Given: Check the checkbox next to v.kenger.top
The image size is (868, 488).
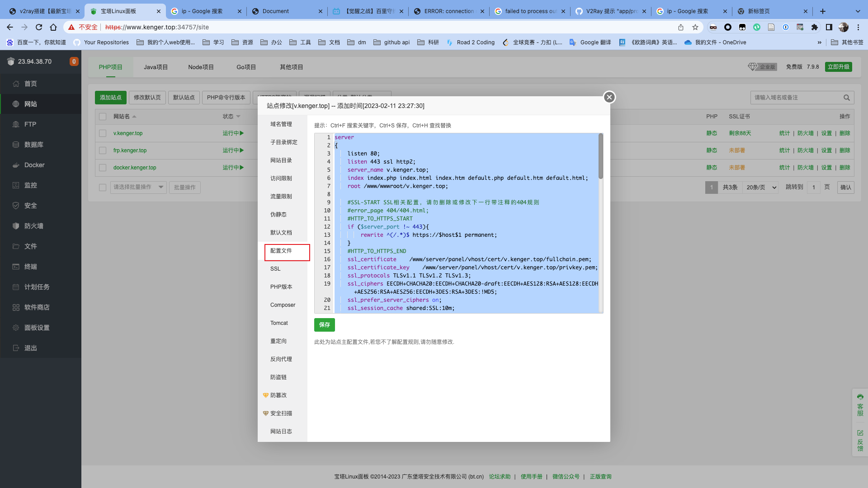Looking at the screenshot, I should 103,133.
